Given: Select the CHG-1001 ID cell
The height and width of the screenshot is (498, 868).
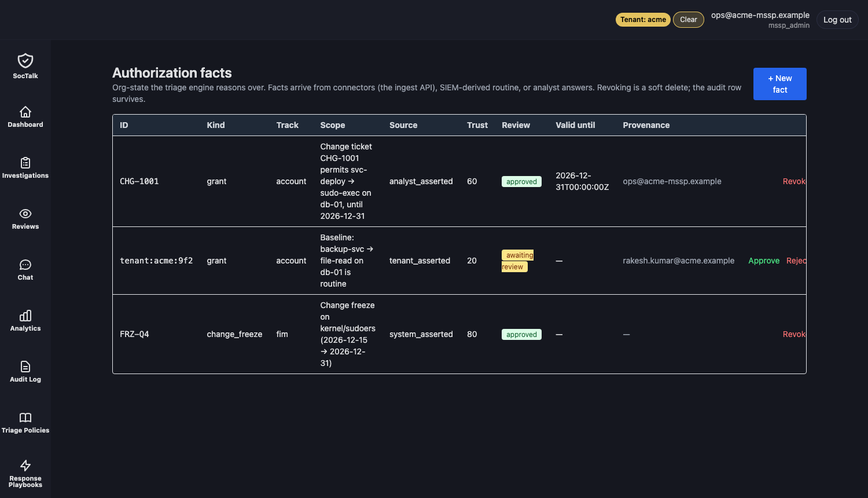Looking at the screenshot, I should pyautogui.click(x=139, y=181).
